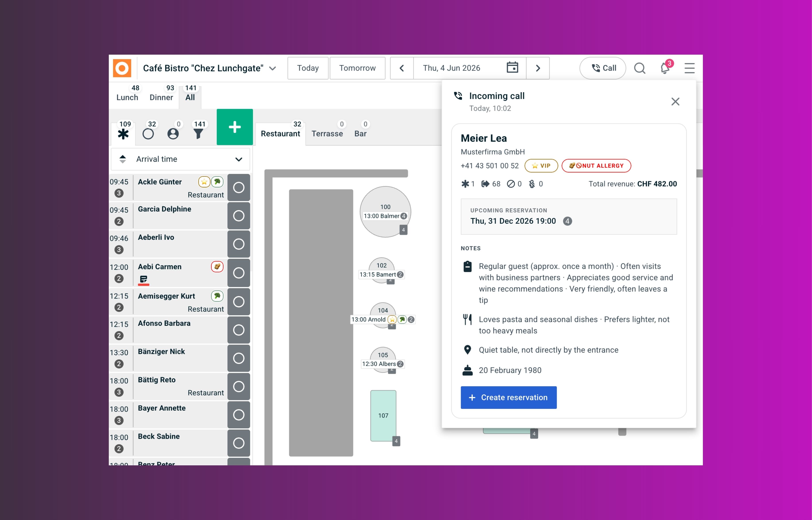Toggle sort direction arrows by Arrival time
Viewport: 812px width, 520px height.
tap(123, 159)
